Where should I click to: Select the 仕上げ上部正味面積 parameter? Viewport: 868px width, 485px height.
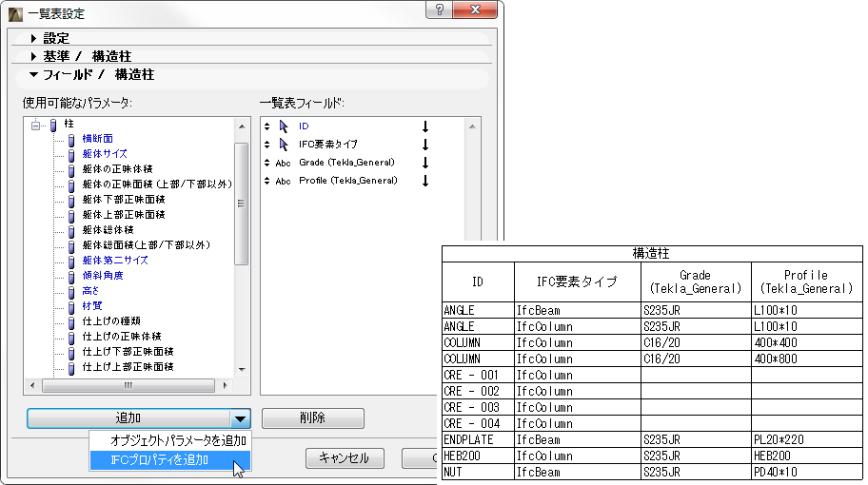pyautogui.click(x=128, y=367)
